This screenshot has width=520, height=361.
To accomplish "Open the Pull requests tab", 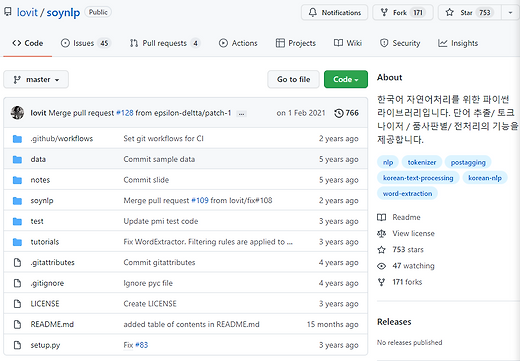I will (165, 43).
